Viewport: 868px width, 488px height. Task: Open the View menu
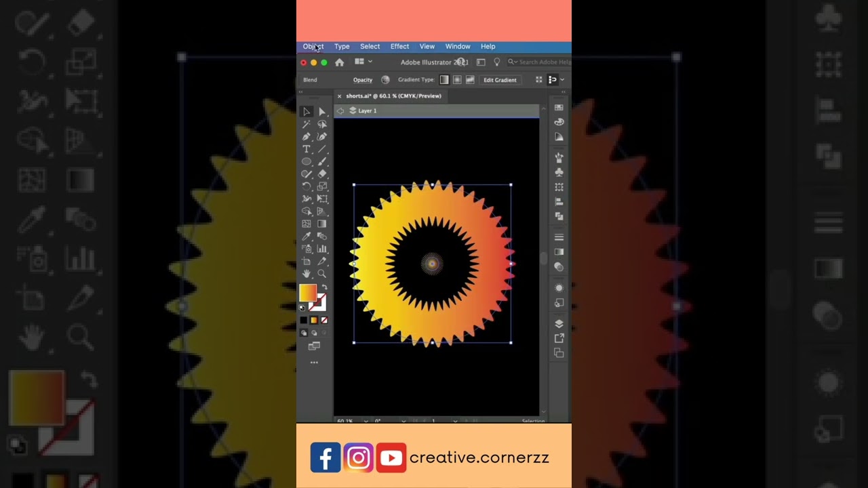point(427,47)
